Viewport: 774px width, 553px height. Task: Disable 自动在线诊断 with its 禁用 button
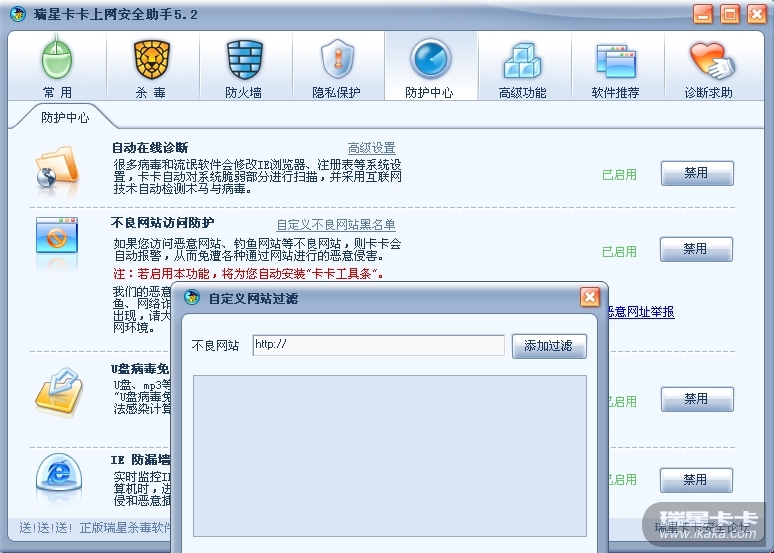[x=697, y=173]
